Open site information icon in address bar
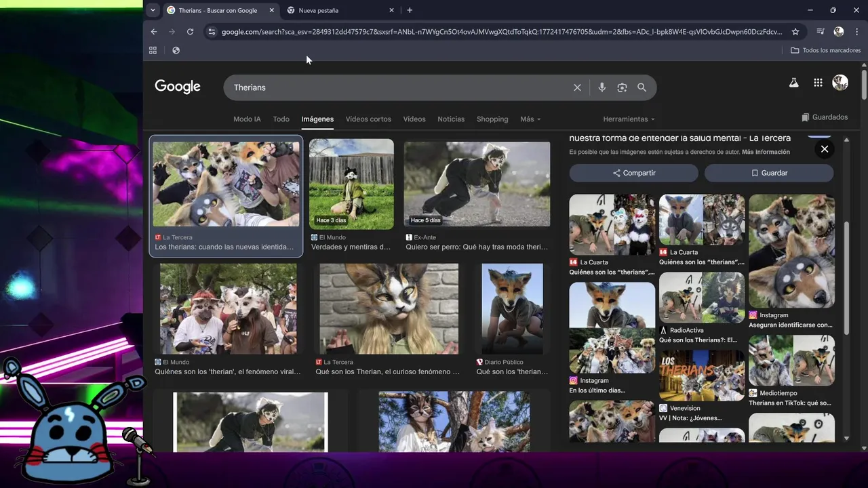Screen dimensions: 868x488 pos(212,32)
